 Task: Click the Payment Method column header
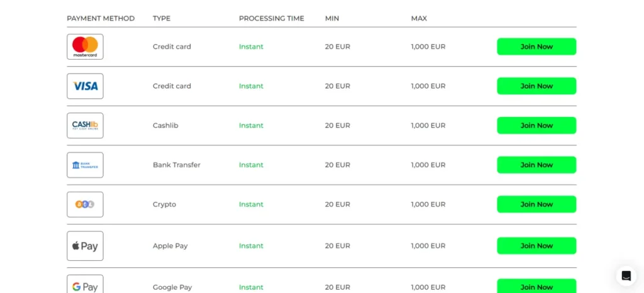(101, 18)
